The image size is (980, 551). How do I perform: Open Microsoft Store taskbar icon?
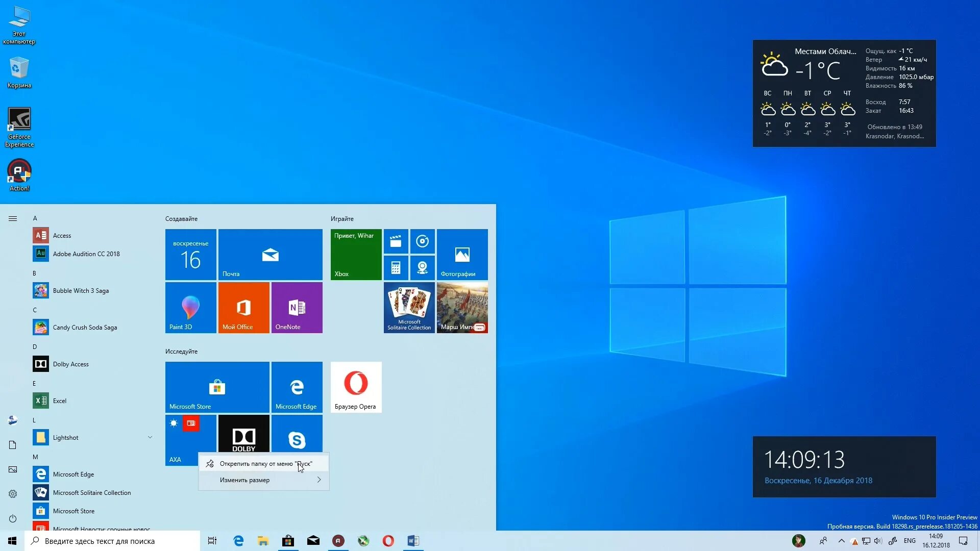point(288,541)
